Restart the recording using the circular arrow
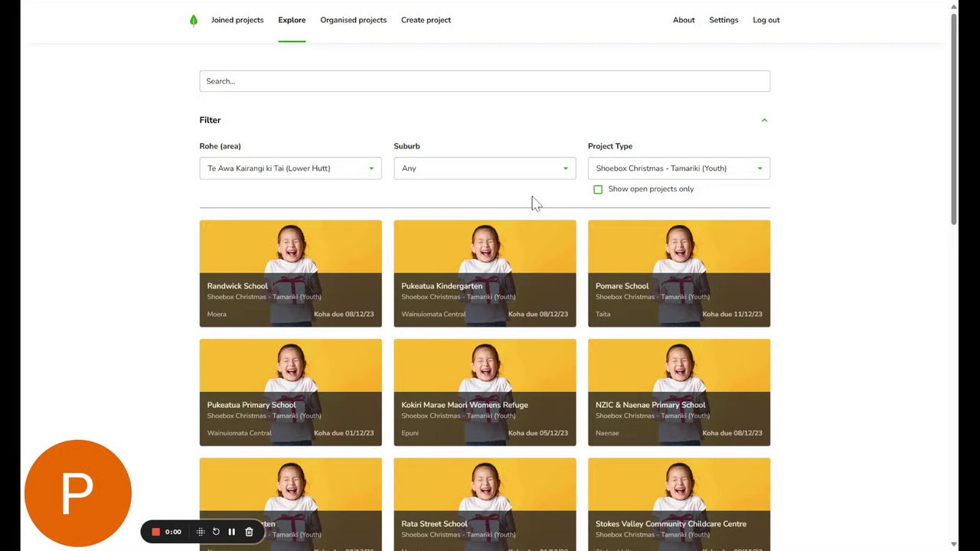 (x=216, y=532)
